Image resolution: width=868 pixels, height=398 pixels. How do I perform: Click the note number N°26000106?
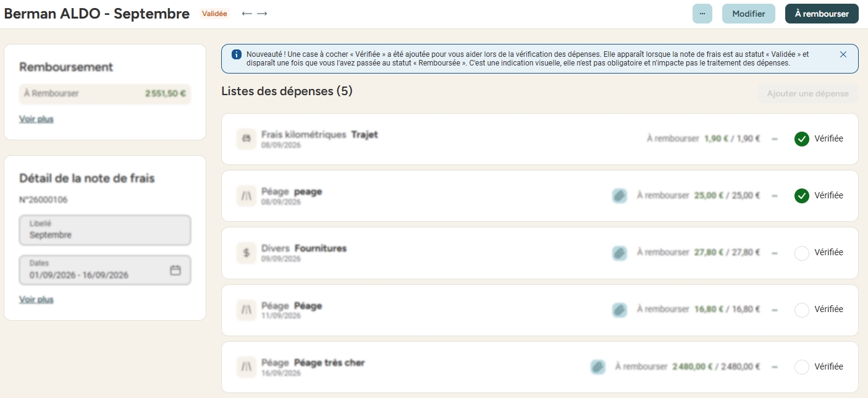(x=42, y=200)
